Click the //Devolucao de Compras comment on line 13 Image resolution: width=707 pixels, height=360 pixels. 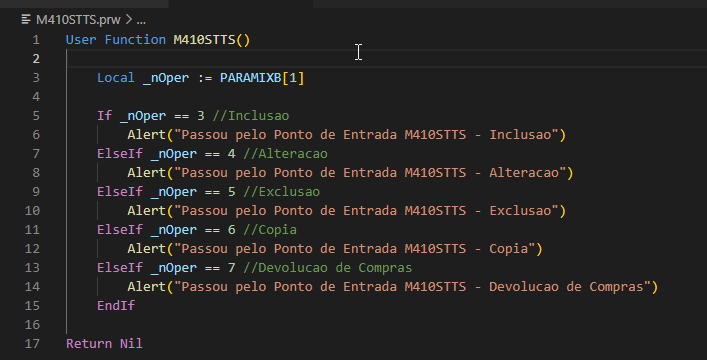[x=327, y=267]
